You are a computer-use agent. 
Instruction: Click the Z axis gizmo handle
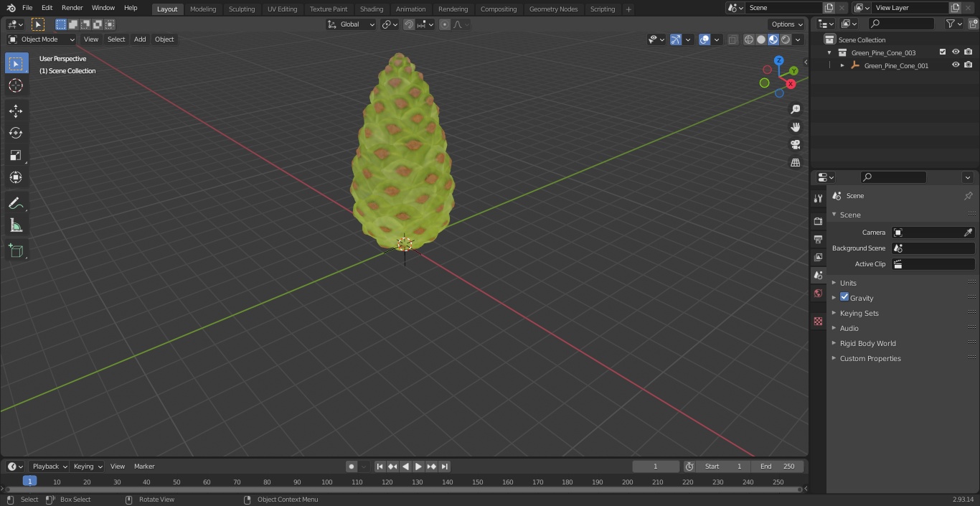779,61
